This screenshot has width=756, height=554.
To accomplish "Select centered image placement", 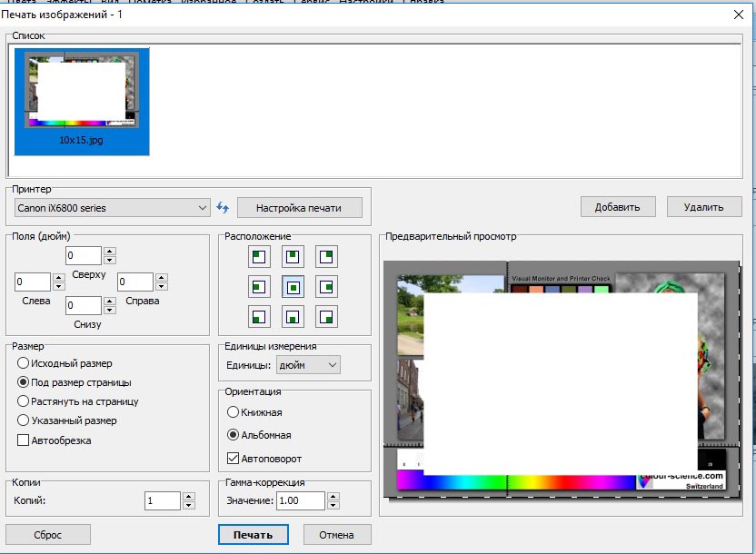I will [x=293, y=287].
